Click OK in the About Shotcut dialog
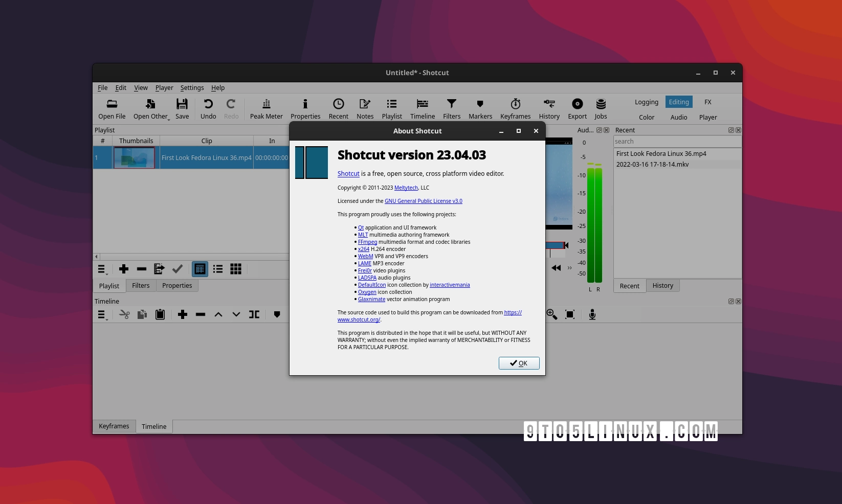This screenshot has width=842, height=504. pos(519,363)
